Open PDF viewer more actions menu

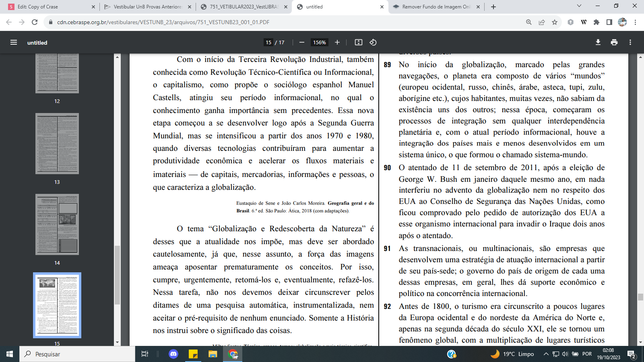click(x=630, y=42)
